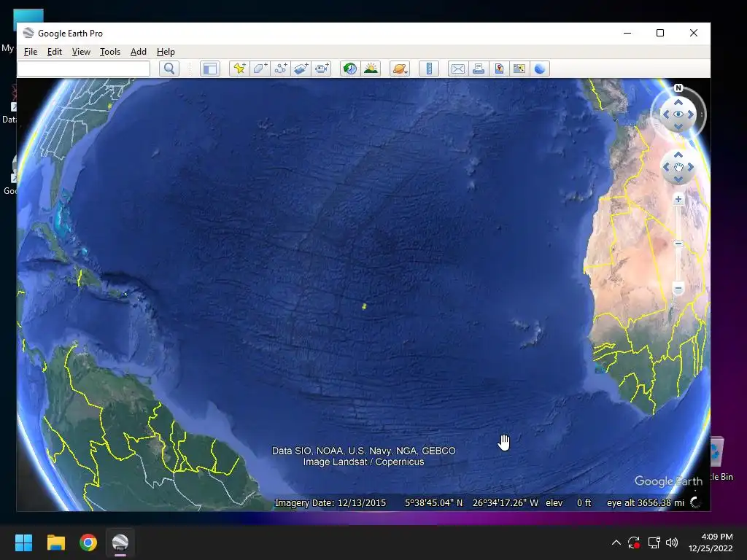Add a placemark with the pushpin icon

click(x=239, y=69)
